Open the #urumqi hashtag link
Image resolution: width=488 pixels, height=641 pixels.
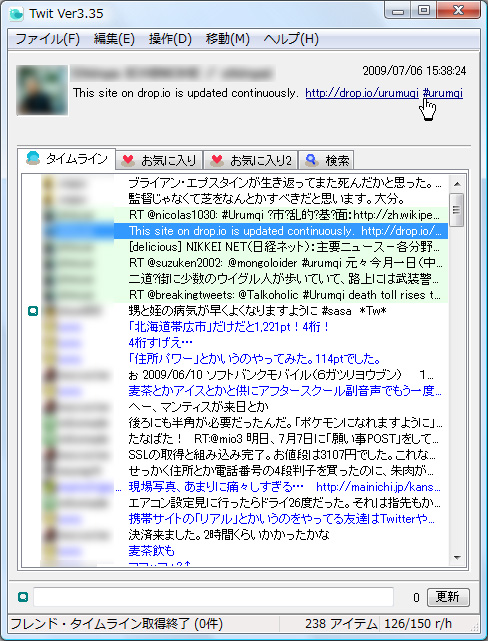[443, 93]
